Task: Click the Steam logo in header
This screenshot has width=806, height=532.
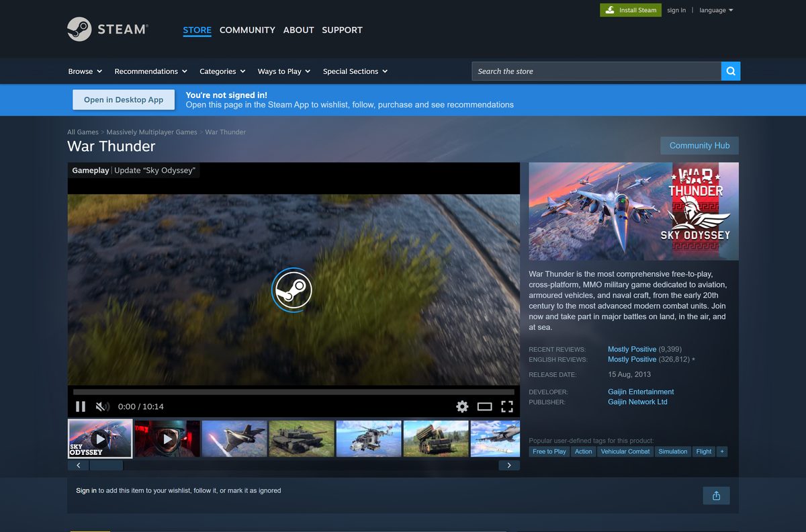Action: point(107,30)
